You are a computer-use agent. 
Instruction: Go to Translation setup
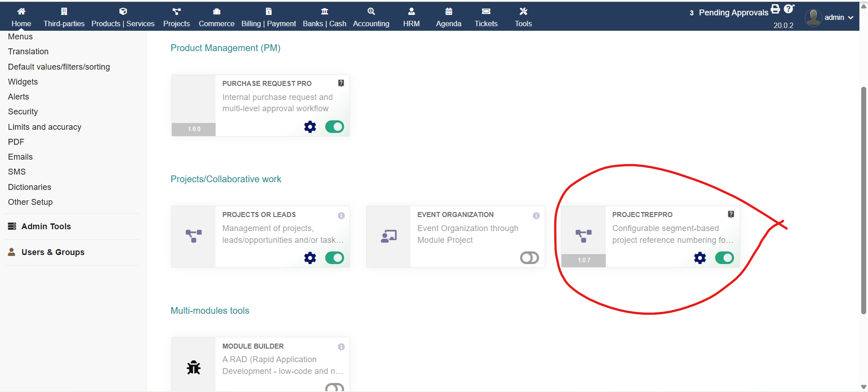tap(28, 52)
